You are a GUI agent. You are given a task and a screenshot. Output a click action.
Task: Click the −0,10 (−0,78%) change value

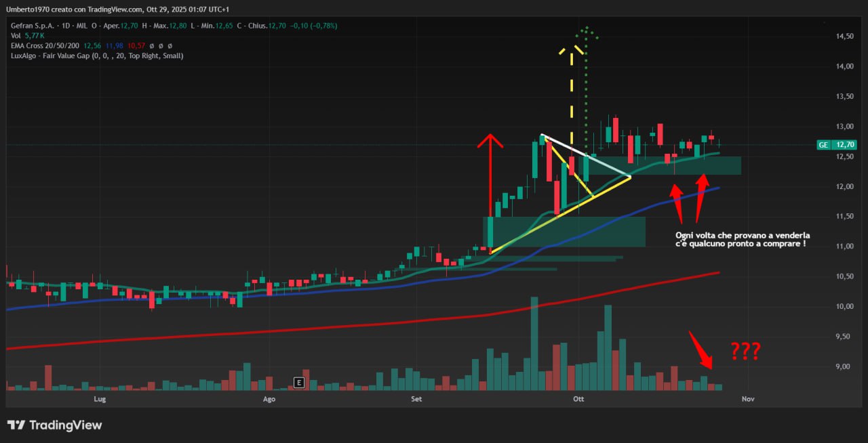tap(313, 26)
